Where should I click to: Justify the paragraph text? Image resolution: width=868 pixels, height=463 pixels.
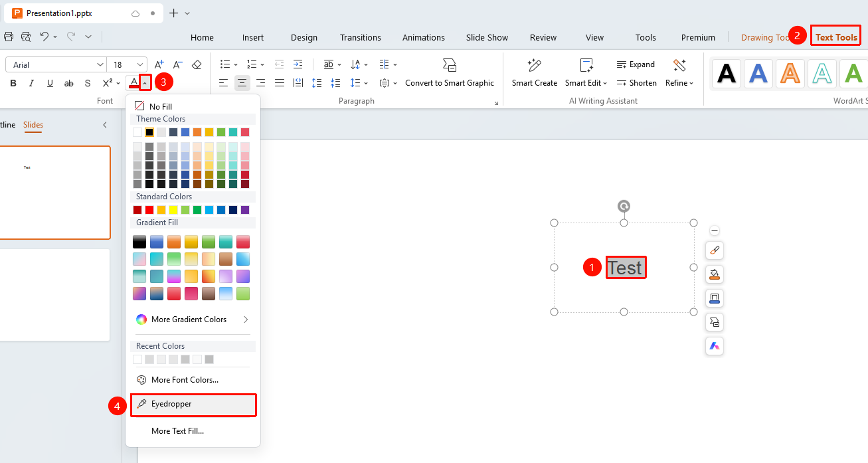point(280,83)
